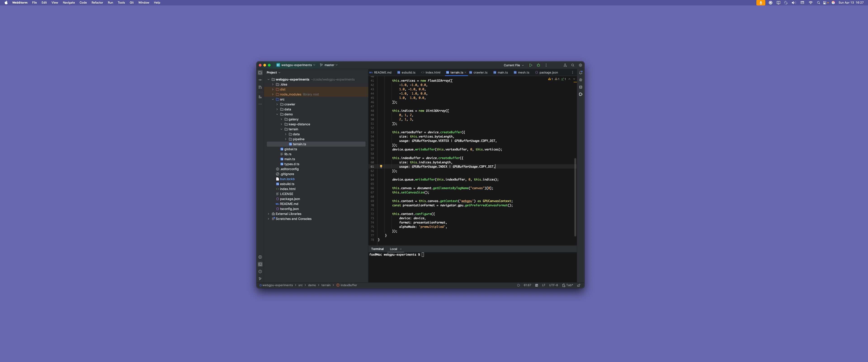868x362 pixels.
Task: Open the Git tool window from the left sidebar
Action: pos(260,279)
